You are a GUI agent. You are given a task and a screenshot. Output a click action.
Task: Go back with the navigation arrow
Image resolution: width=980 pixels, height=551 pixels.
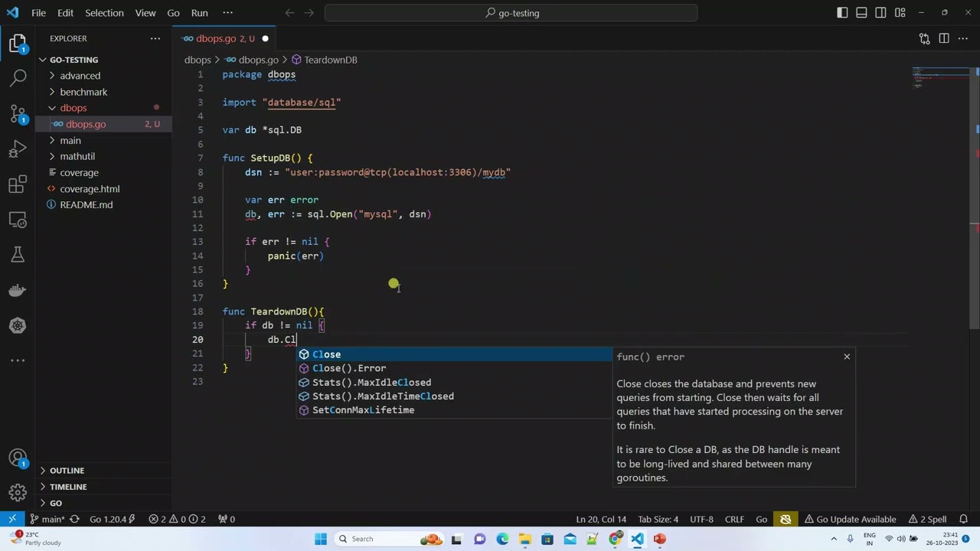pos(289,13)
